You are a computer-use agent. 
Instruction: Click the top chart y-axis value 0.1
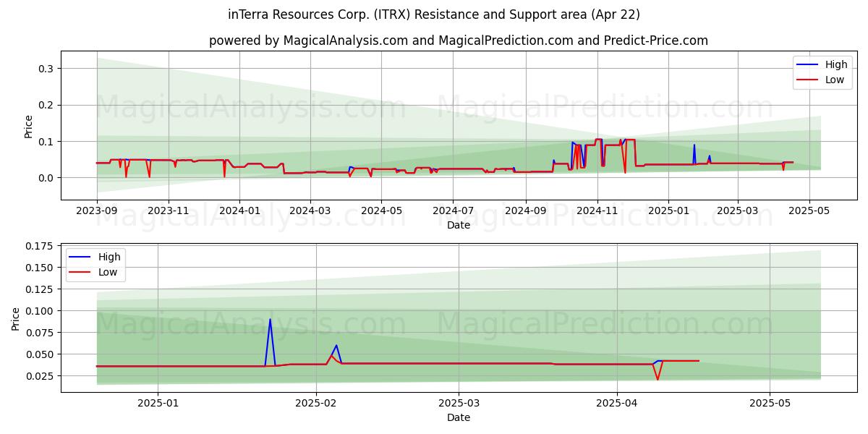click(x=46, y=142)
